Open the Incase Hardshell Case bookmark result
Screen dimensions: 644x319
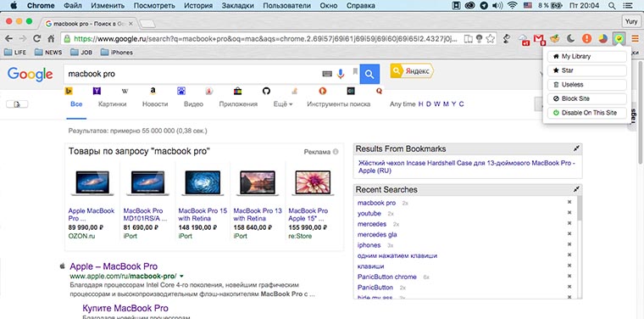coord(467,166)
